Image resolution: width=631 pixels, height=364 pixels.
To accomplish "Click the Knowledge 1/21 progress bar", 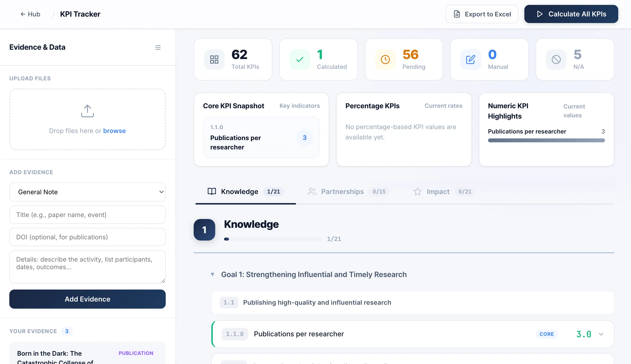I will pyautogui.click(x=273, y=239).
